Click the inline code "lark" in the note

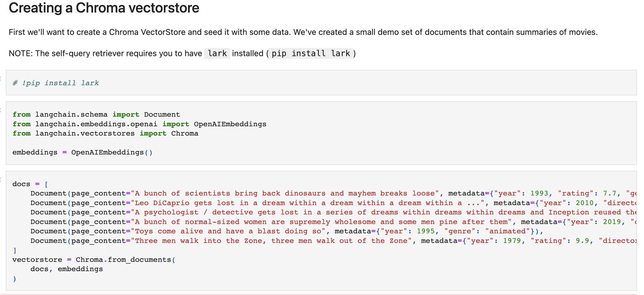pos(217,53)
